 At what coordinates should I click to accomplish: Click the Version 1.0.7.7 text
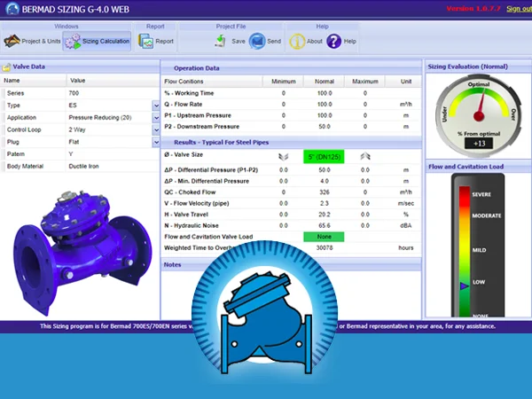pos(473,9)
